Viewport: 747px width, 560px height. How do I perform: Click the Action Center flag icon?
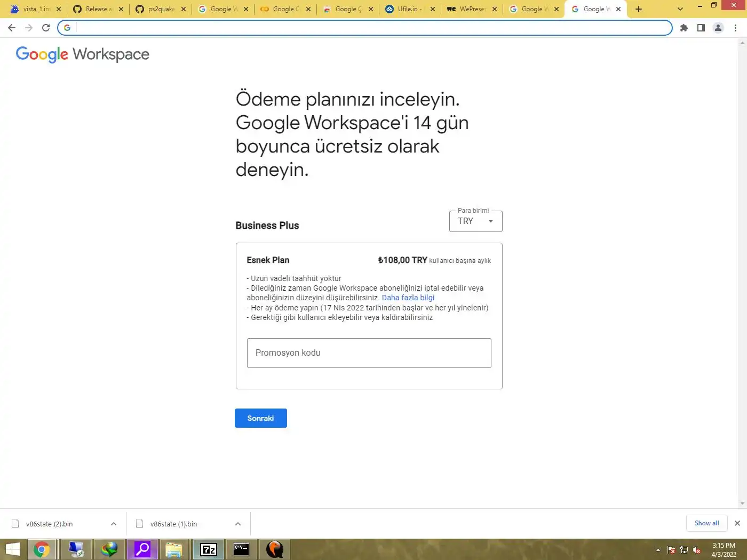pyautogui.click(x=671, y=550)
